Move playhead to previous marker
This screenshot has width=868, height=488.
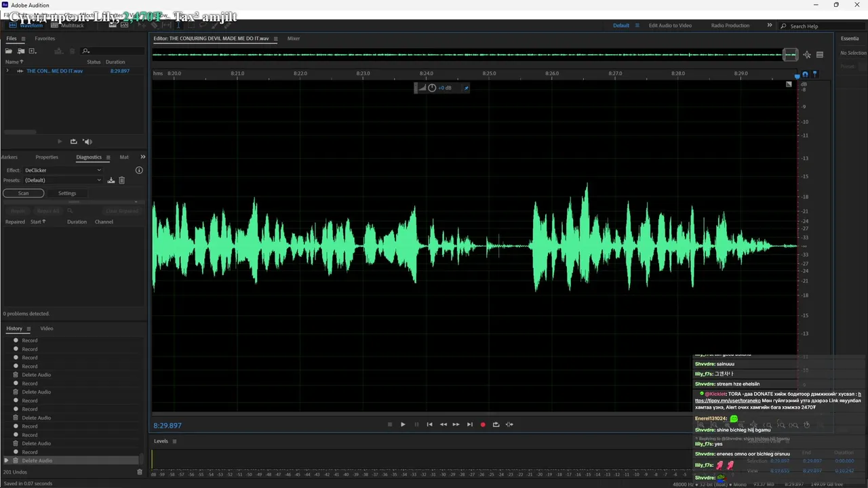[429, 424]
